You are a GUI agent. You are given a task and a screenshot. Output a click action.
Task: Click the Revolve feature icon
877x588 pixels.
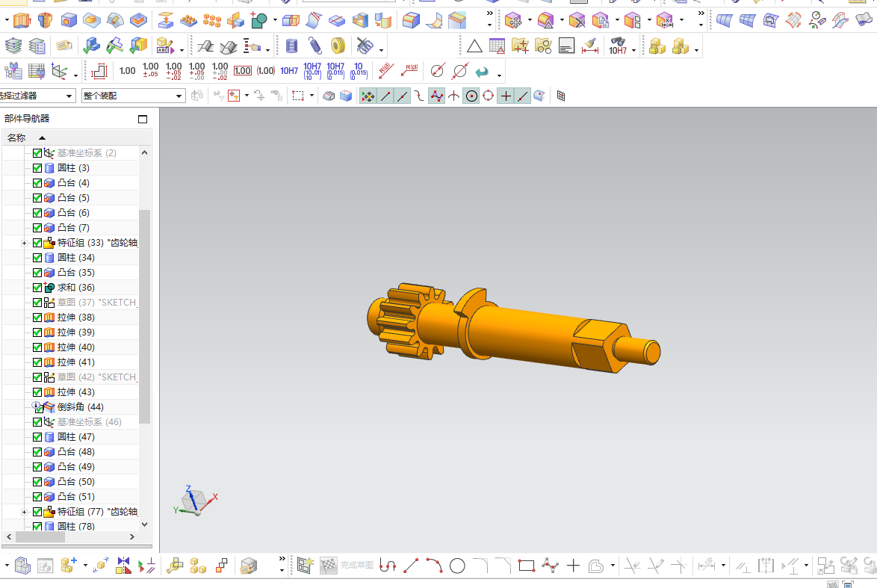click(46, 19)
